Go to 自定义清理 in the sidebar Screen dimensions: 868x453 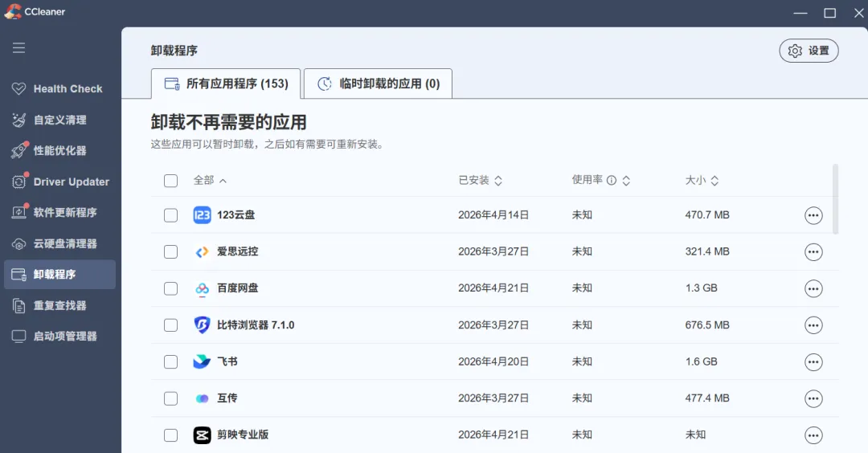59,120
